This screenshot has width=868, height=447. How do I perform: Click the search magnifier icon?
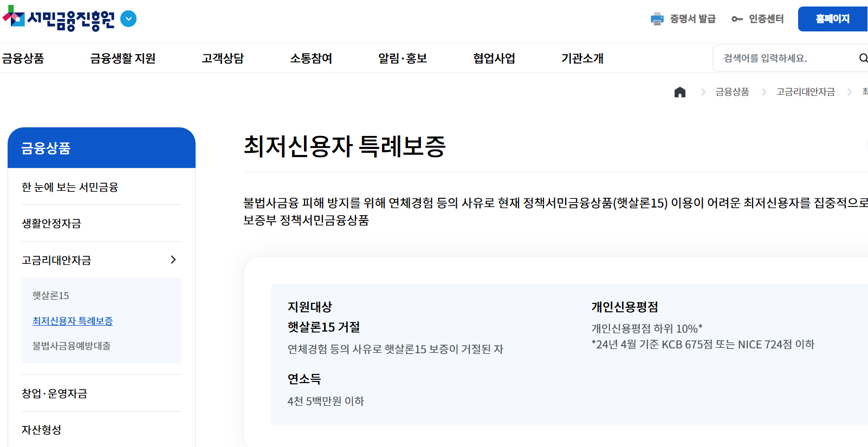[863, 58]
